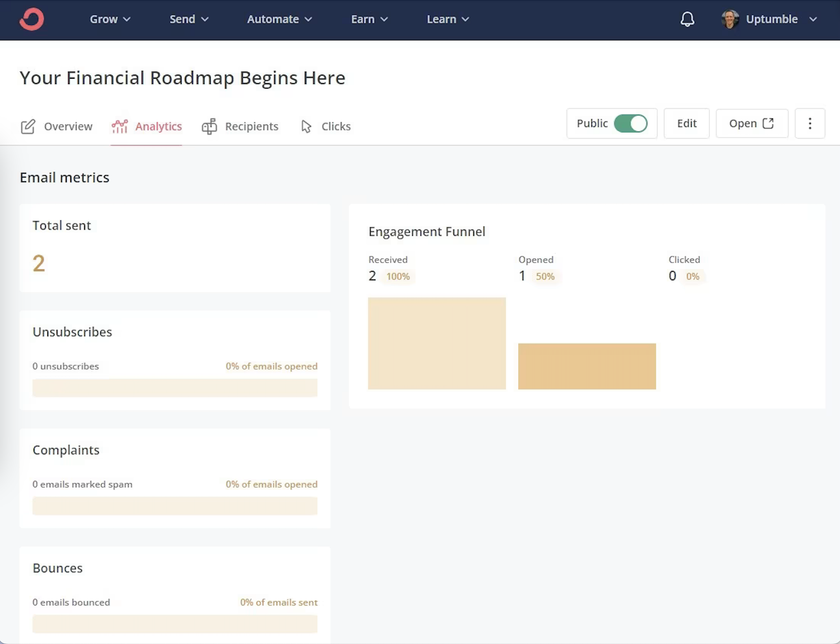Click the Unsubscribes progress bar

(175, 388)
